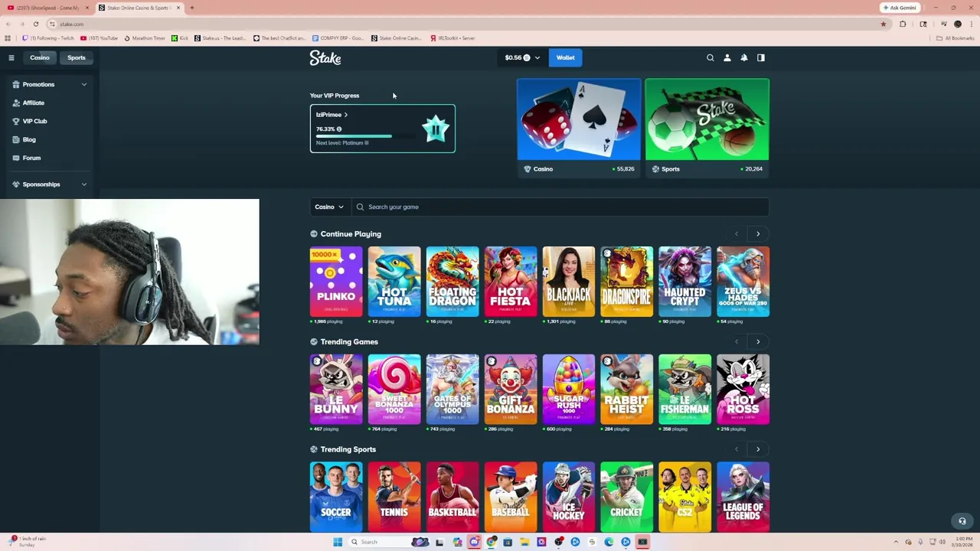The height and width of the screenshot is (551, 980).
Task: Show next Trending Sports arrow
Action: (758, 449)
